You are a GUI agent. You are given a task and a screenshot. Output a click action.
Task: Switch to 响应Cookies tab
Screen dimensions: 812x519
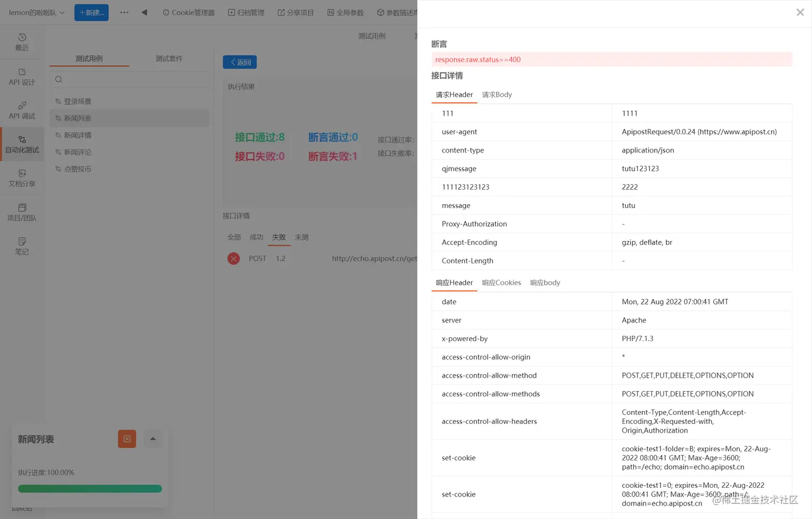(x=502, y=283)
